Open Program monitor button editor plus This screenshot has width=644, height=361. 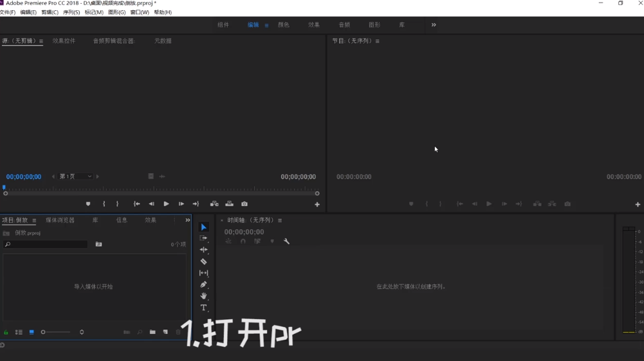click(x=638, y=205)
